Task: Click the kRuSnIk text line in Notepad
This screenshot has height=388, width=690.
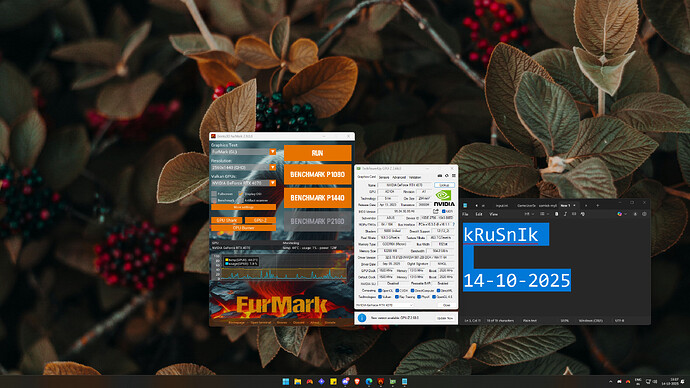Action: coord(501,234)
